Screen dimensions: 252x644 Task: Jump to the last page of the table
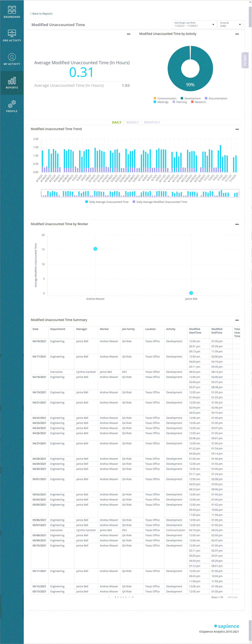[x=132, y=597]
